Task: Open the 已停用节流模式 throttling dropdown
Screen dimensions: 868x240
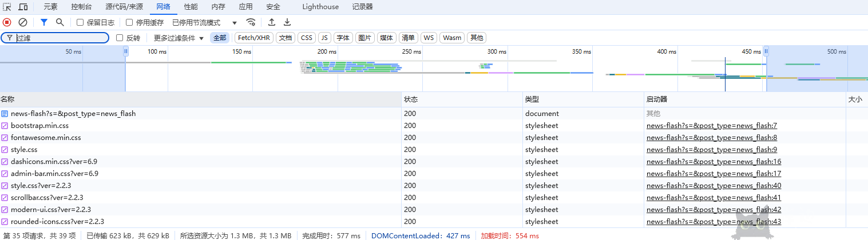Action: 204,22
